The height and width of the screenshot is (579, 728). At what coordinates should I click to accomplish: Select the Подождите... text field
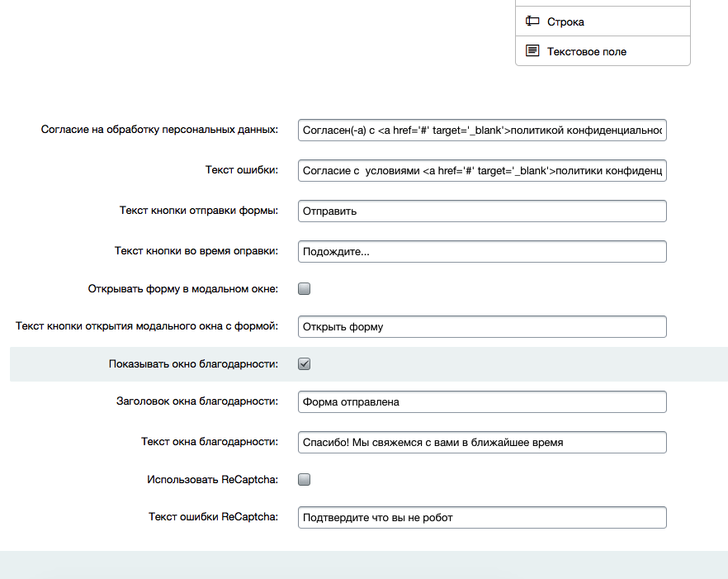tap(482, 251)
